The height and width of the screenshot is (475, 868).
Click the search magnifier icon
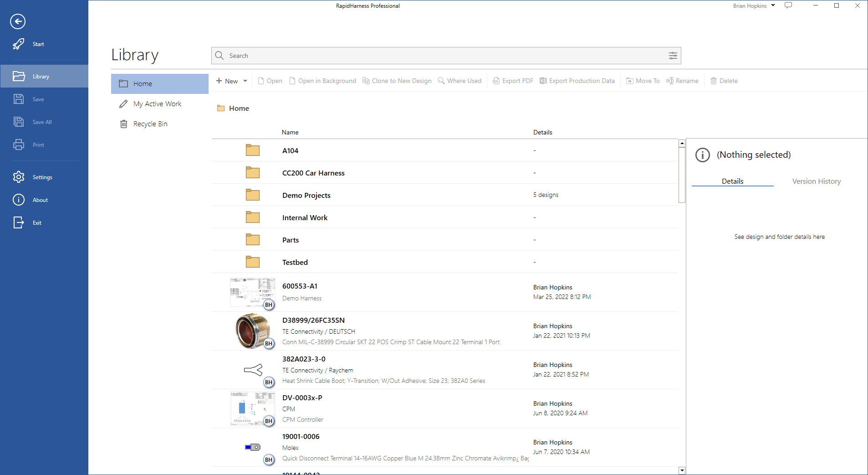tap(220, 56)
